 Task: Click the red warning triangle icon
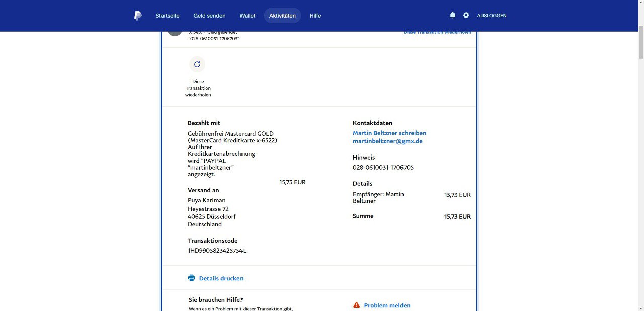coord(356,305)
